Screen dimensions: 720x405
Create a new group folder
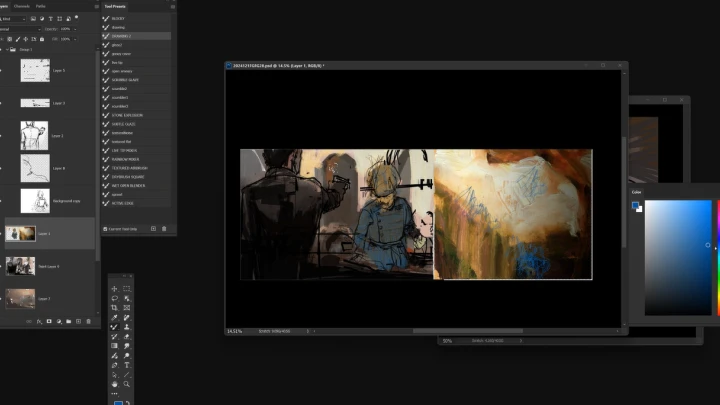pyautogui.click(x=68, y=322)
